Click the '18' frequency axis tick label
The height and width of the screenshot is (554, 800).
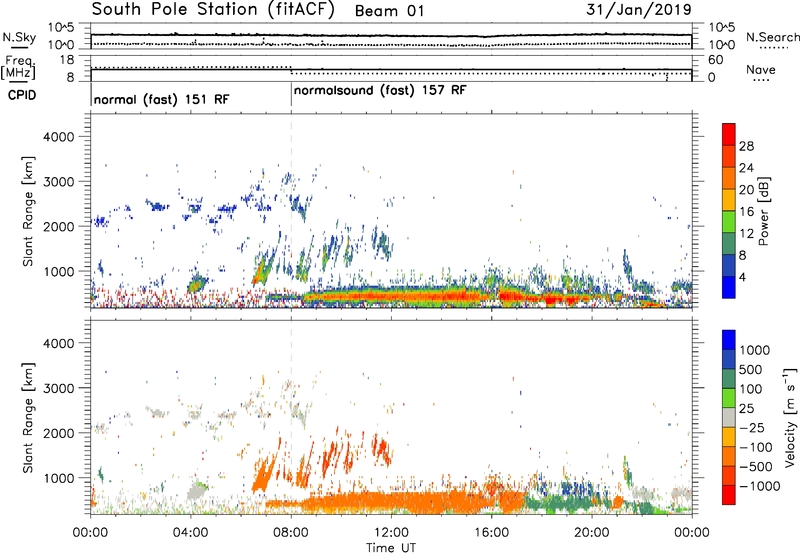coord(67,60)
